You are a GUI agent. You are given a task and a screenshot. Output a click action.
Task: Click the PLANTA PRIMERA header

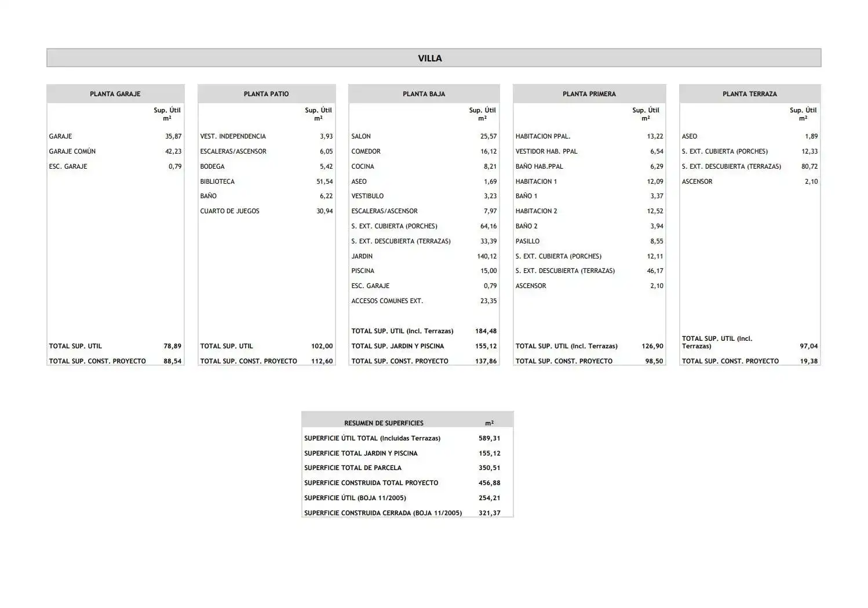click(x=589, y=94)
